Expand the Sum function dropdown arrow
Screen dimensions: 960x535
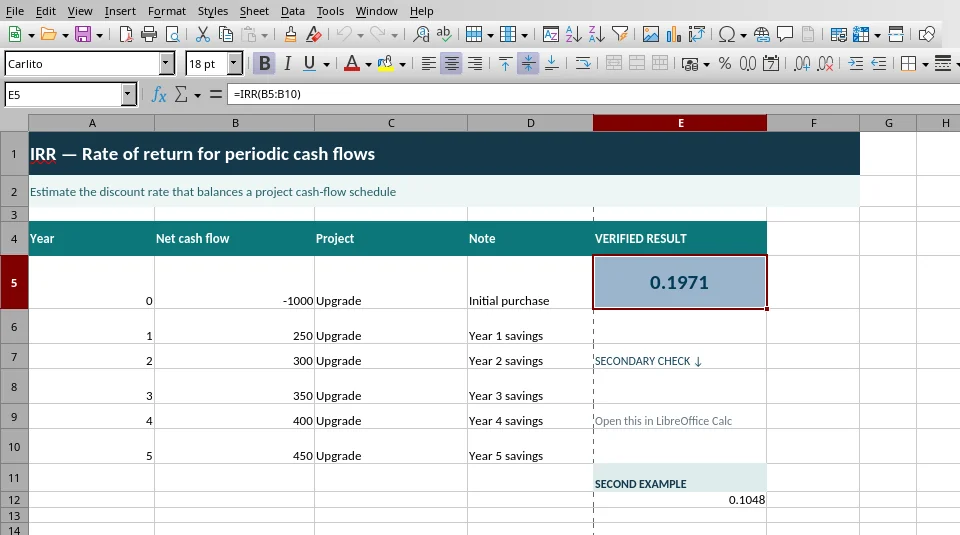pos(197,95)
